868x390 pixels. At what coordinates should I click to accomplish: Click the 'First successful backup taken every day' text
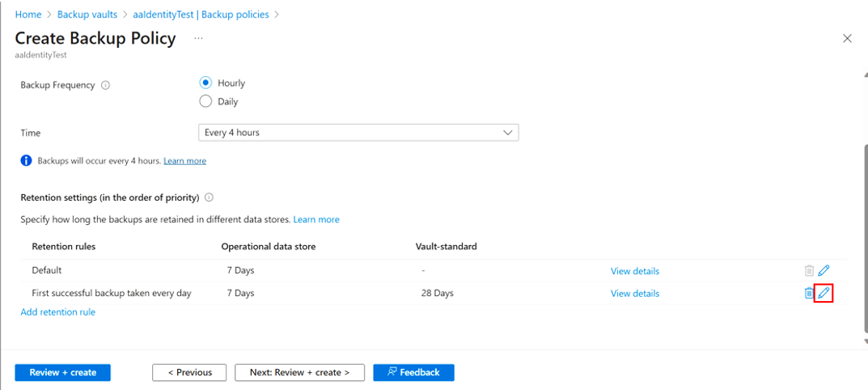pos(112,293)
